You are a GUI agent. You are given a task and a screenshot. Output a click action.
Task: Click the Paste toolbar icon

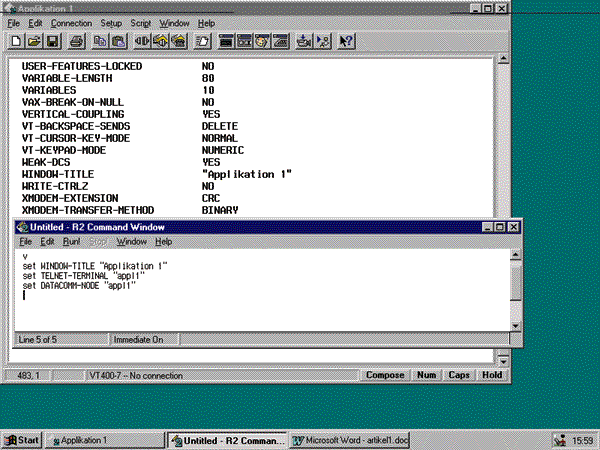[117, 41]
